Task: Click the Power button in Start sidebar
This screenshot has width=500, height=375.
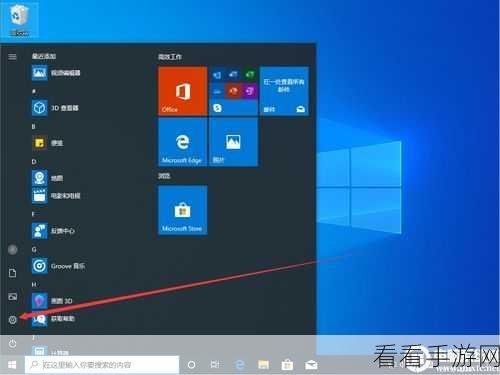Action: click(x=12, y=343)
